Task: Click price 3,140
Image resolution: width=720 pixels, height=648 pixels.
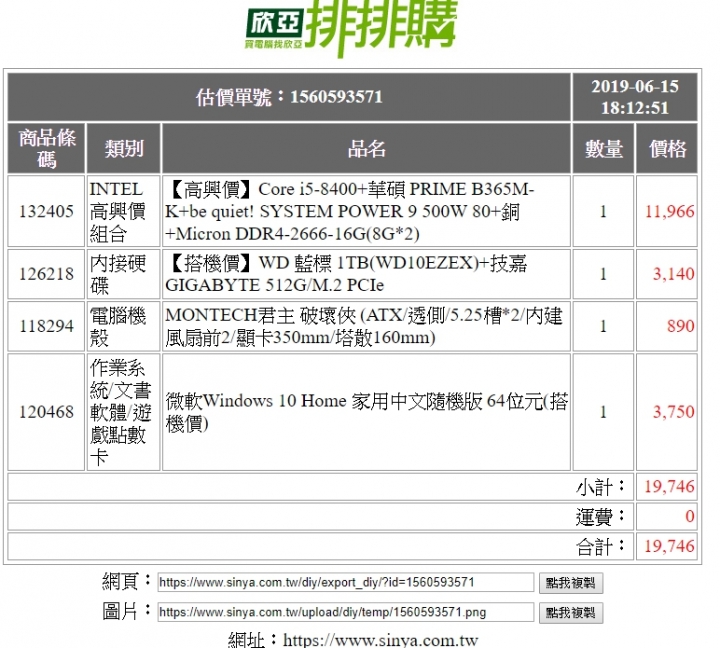Action: click(x=674, y=274)
